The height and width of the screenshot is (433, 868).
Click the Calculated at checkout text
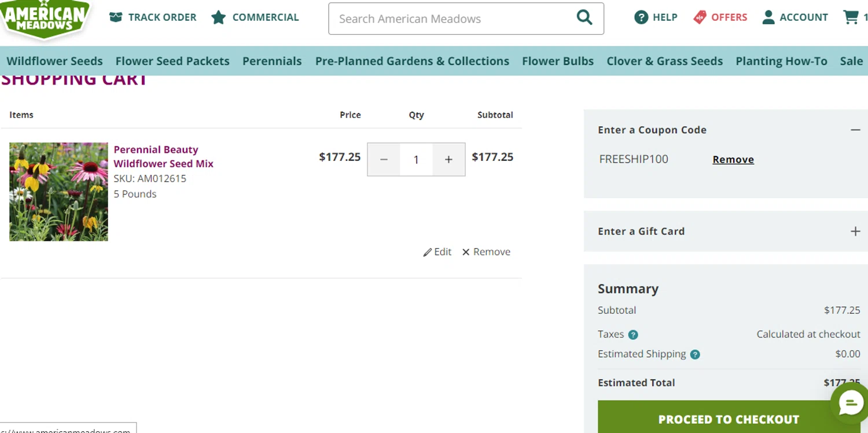808,335
